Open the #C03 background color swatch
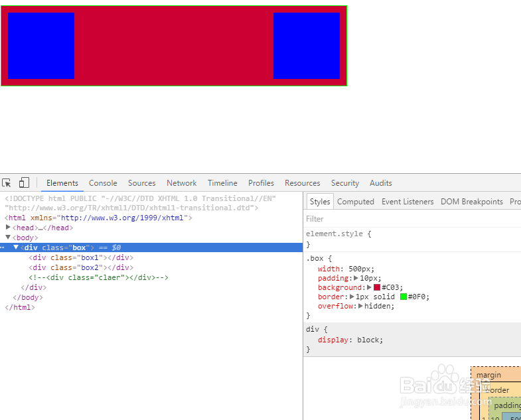 click(377, 287)
